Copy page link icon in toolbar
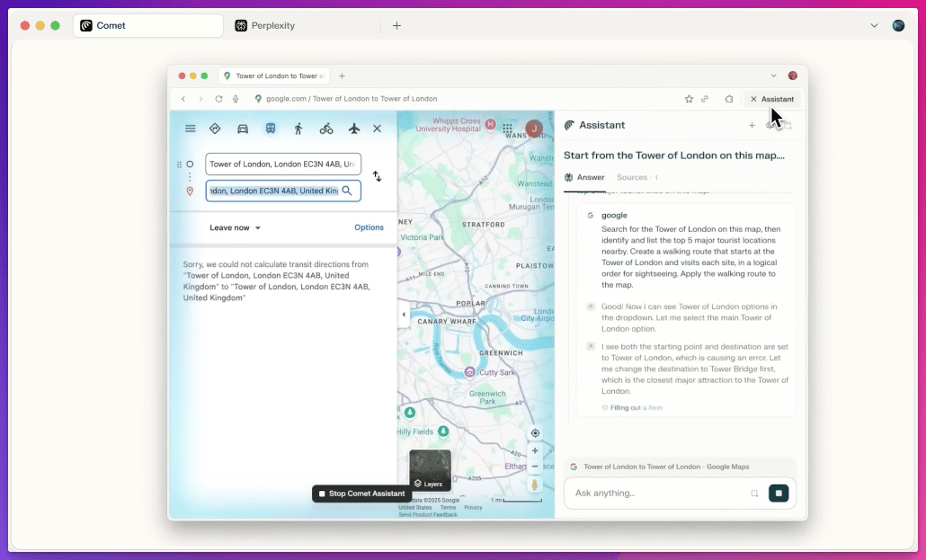Screen dimensions: 926x560 pos(705,99)
